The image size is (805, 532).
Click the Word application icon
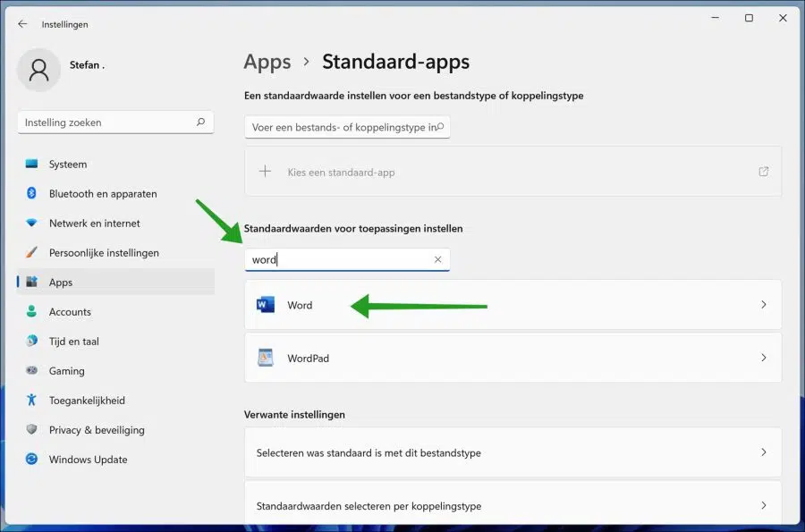(x=266, y=305)
